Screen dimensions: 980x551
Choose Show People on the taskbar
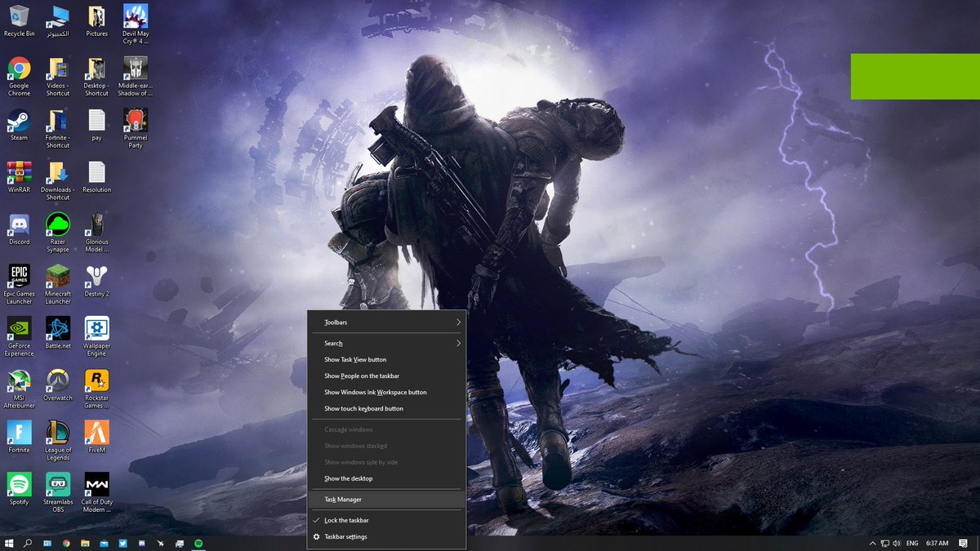point(386,376)
